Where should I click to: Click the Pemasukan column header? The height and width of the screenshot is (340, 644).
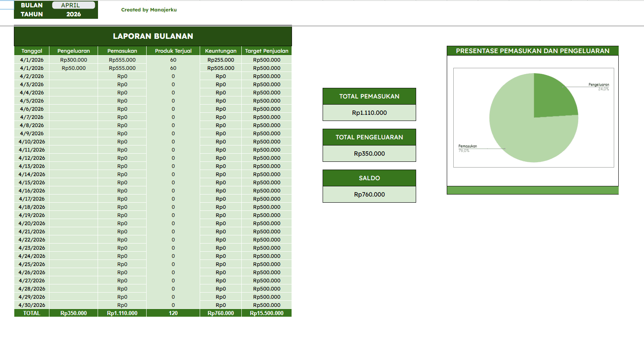122,51
